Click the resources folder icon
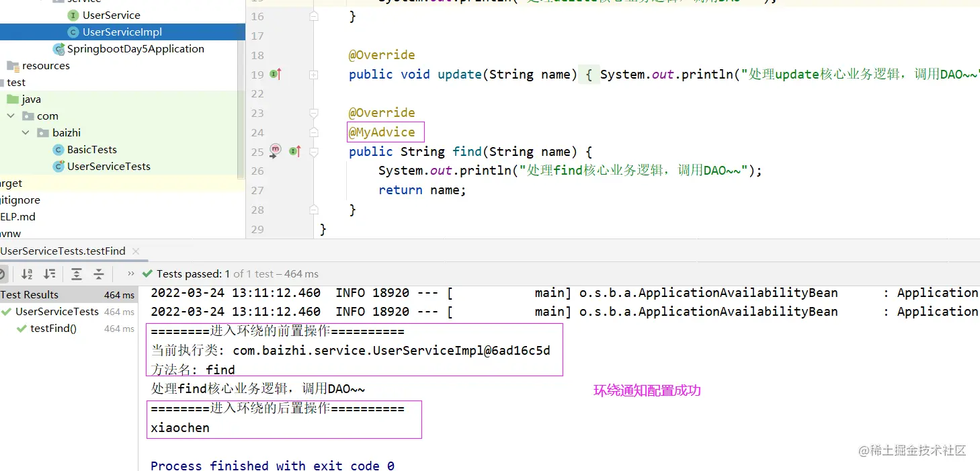 click(13, 65)
